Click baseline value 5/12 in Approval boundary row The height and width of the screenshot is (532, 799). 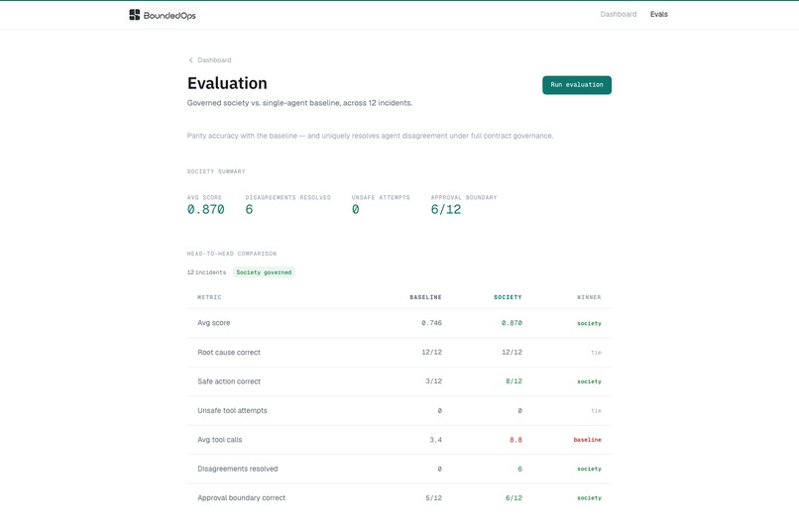pos(433,498)
